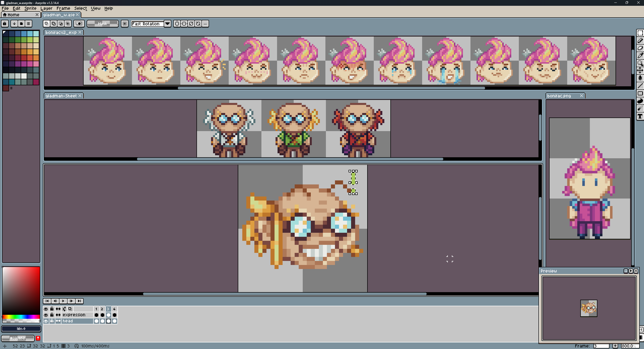Open palette options menu button

pos(28,24)
